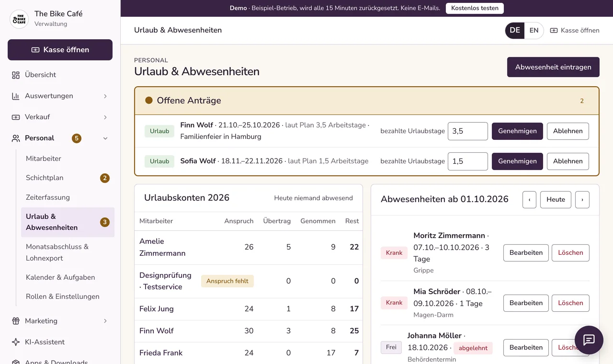Click the Auswertungen chart icon
This screenshot has height=364, width=613.
(x=16, y=96)
